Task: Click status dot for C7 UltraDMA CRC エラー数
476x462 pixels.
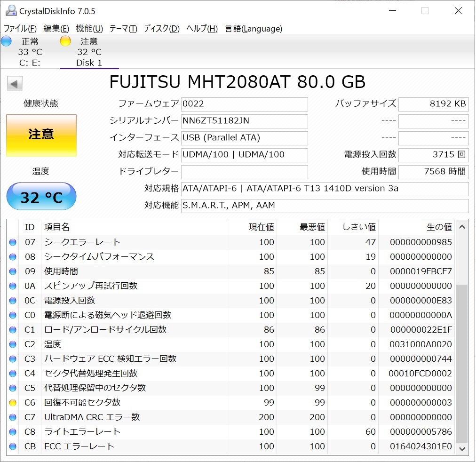Action: pos(13,417)
